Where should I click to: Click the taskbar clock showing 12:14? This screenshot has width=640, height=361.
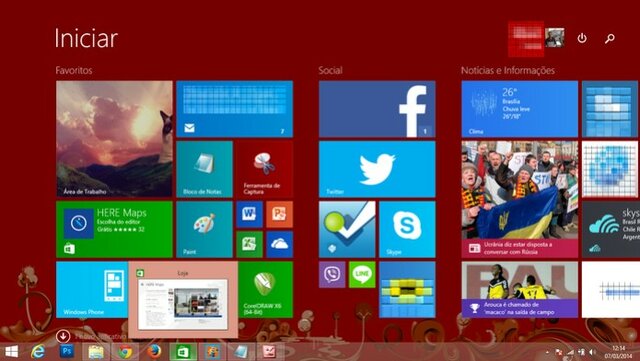(x=618, y=352)
